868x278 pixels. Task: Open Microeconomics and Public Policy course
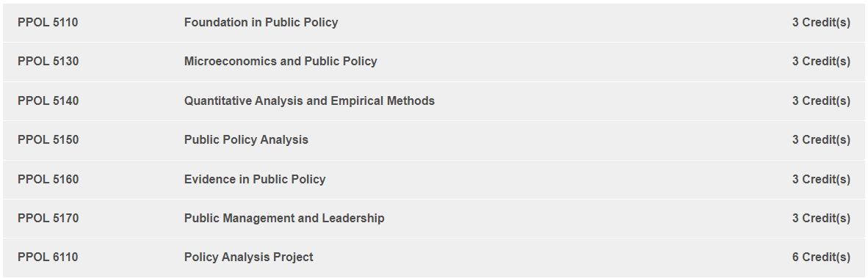[x=281, y=62]
